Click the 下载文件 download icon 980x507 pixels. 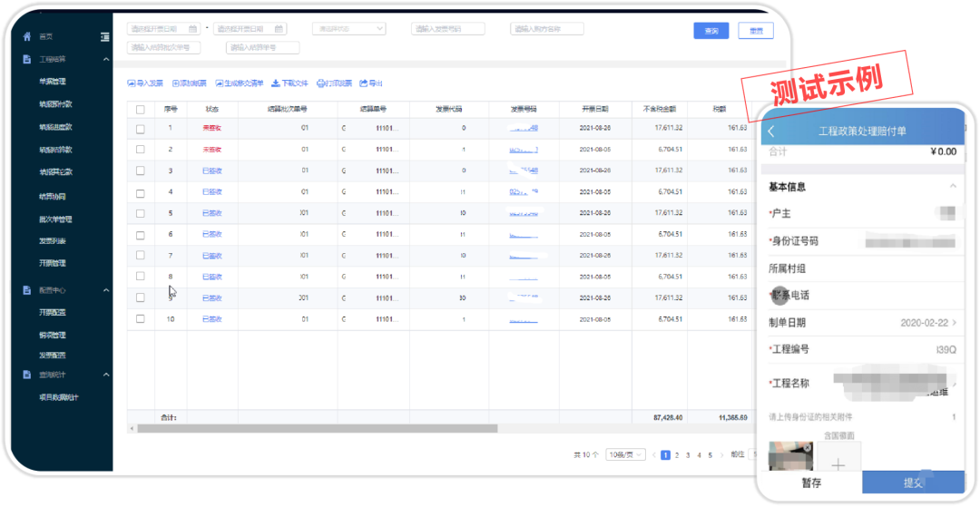(276, 83)
